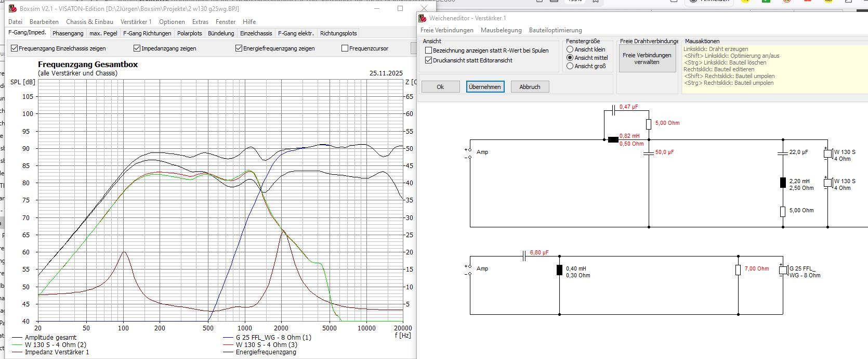Select the 2,20 mH coil component
Screen dimensions: 868x359
point(783,183)
